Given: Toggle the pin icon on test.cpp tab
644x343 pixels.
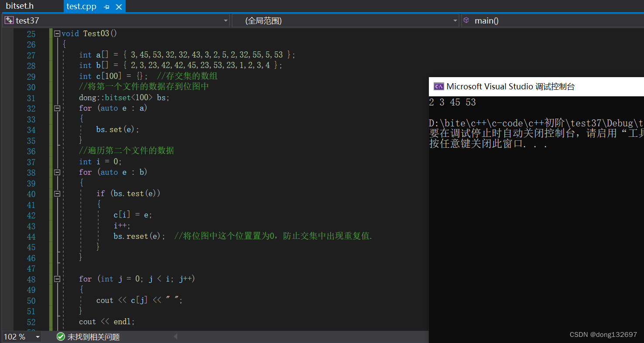Looking at the screenshot, I should 107,7.
